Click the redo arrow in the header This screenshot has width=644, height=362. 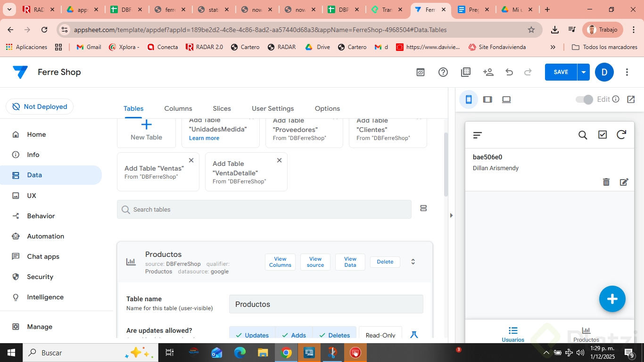(528, 72)
